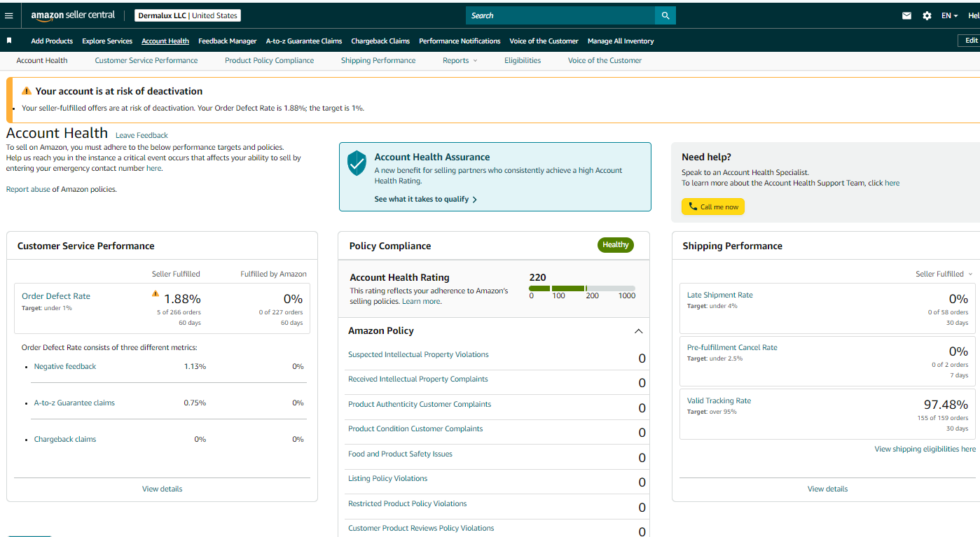Click the bookmark flag icon

pos(9,41)
